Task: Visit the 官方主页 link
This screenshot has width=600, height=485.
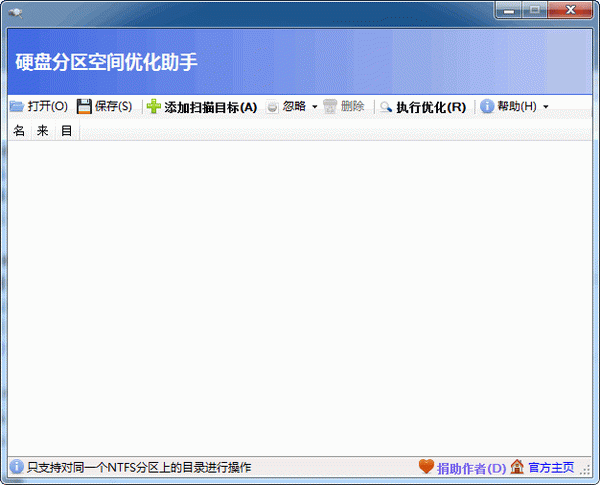Action: (x=551, y=468)
